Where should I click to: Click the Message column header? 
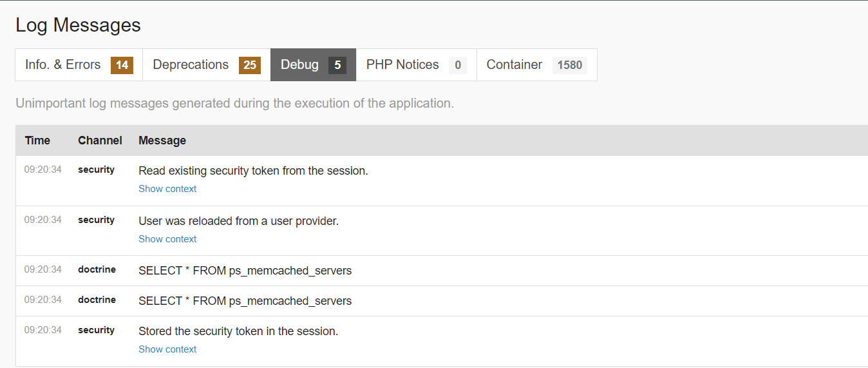[162, 140]
